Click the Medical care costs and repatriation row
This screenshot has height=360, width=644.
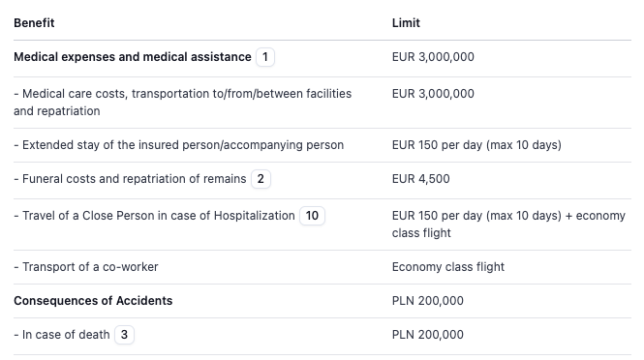322,103
